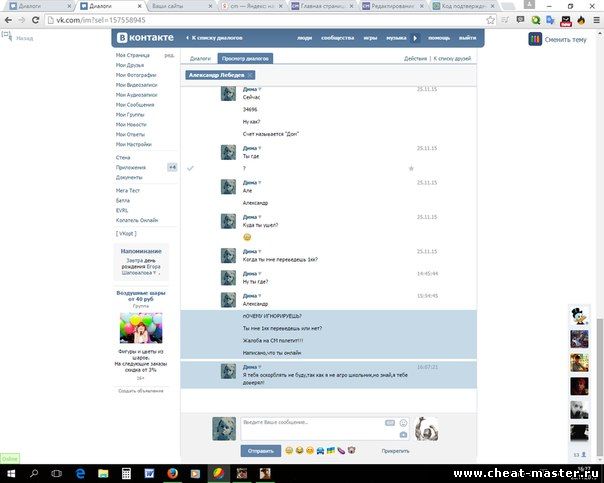
Task: Open Word from taskbar
Action: pos(149,473)
